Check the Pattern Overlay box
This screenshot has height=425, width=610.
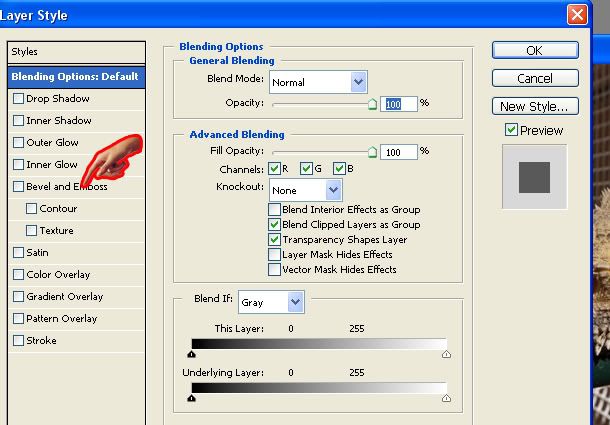tap(18, 318)
